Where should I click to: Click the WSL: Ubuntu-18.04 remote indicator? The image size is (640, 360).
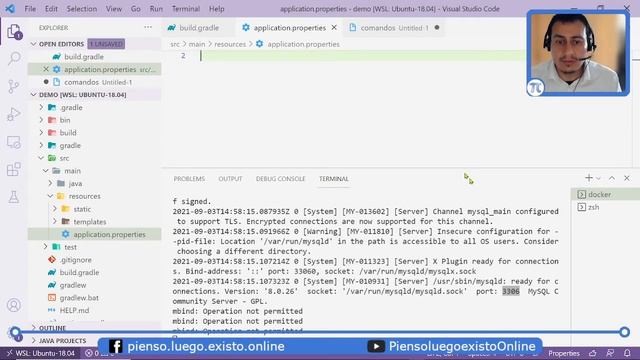click(x=41, y=353)
